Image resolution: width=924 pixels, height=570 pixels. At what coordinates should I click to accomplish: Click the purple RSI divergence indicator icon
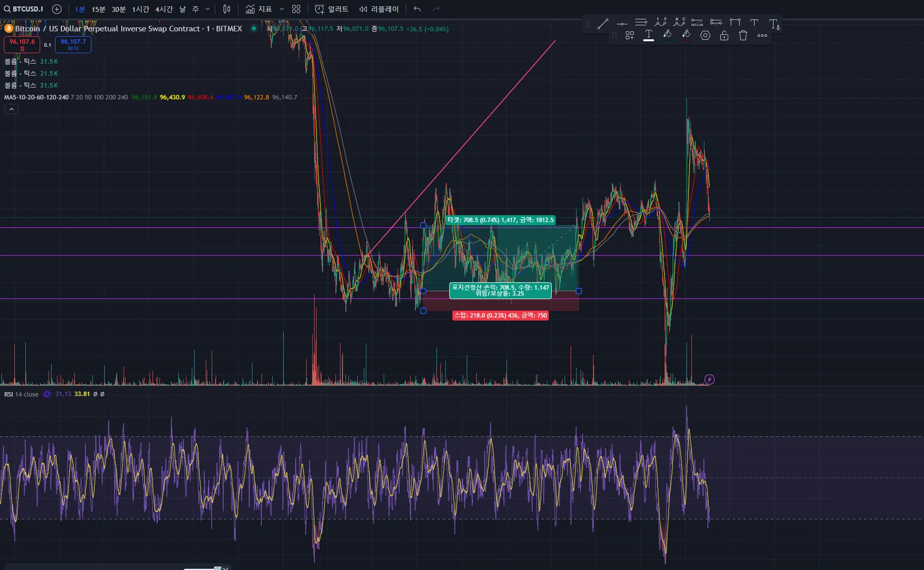47,394
